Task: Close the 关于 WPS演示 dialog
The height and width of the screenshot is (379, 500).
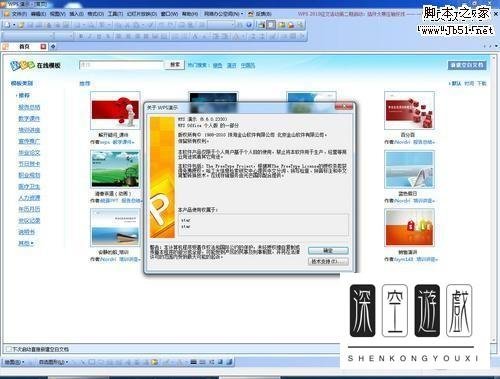Action: pyautogui.click(x=344, y=107)
